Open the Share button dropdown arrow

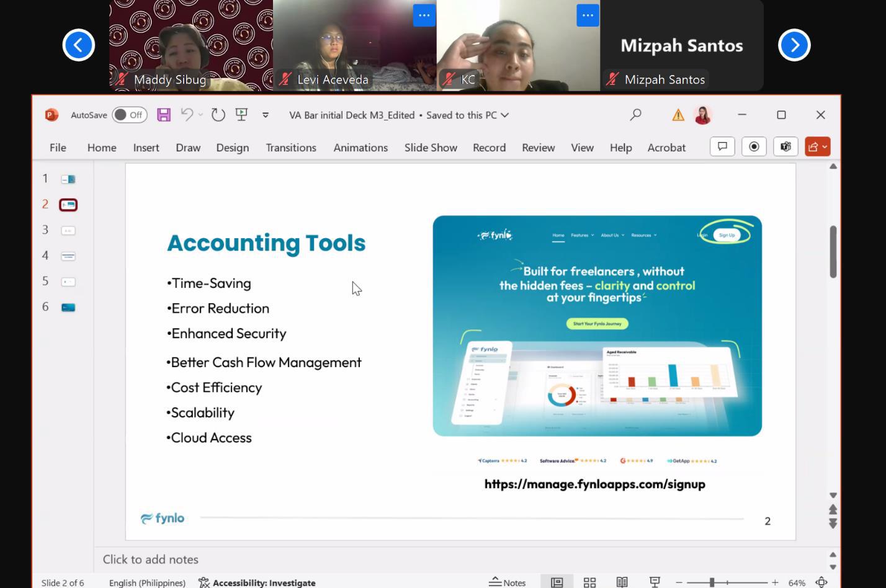[825, 147]
